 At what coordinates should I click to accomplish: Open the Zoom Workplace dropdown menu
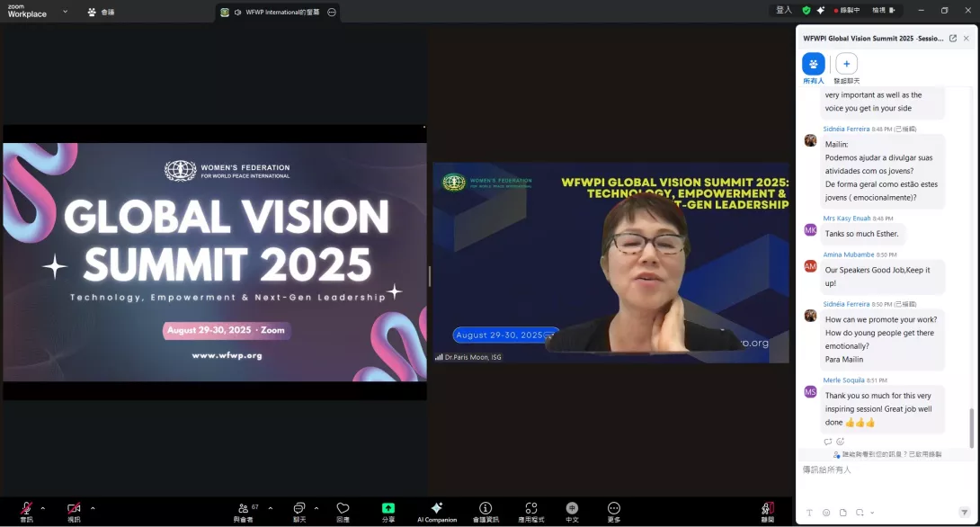tap(65, 12)
